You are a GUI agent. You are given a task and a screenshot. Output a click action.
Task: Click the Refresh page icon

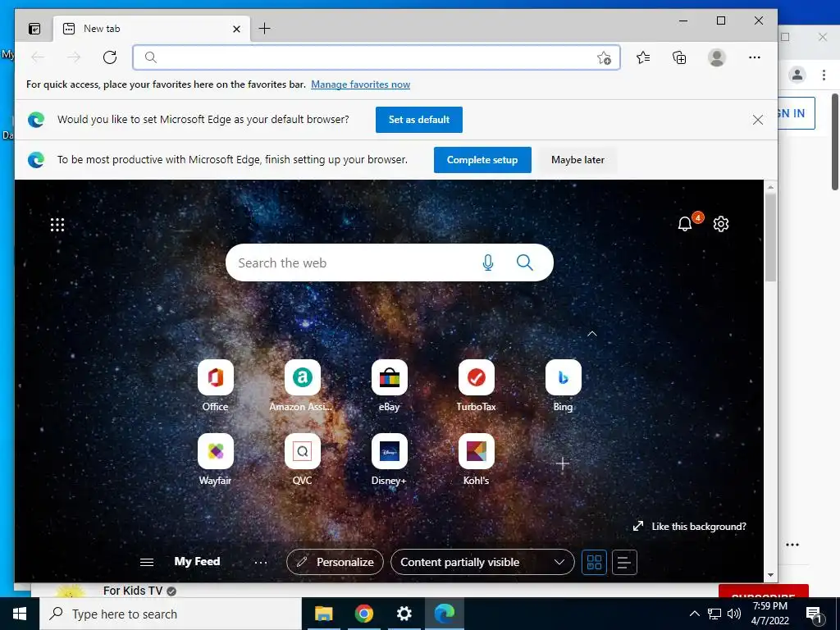tap(110, 57)
